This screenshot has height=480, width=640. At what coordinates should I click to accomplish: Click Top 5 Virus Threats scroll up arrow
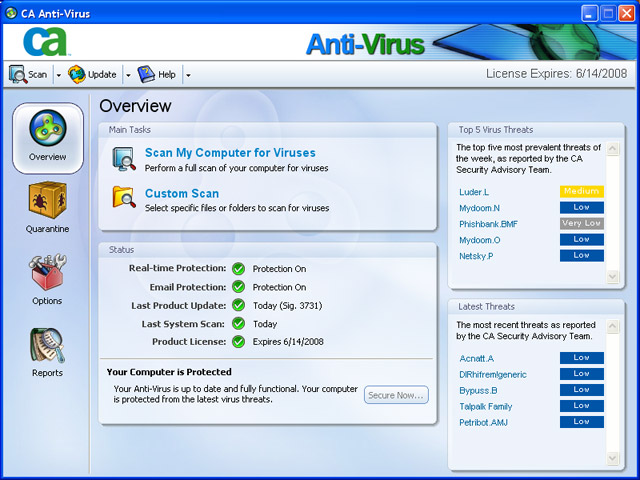pos(612,148)
